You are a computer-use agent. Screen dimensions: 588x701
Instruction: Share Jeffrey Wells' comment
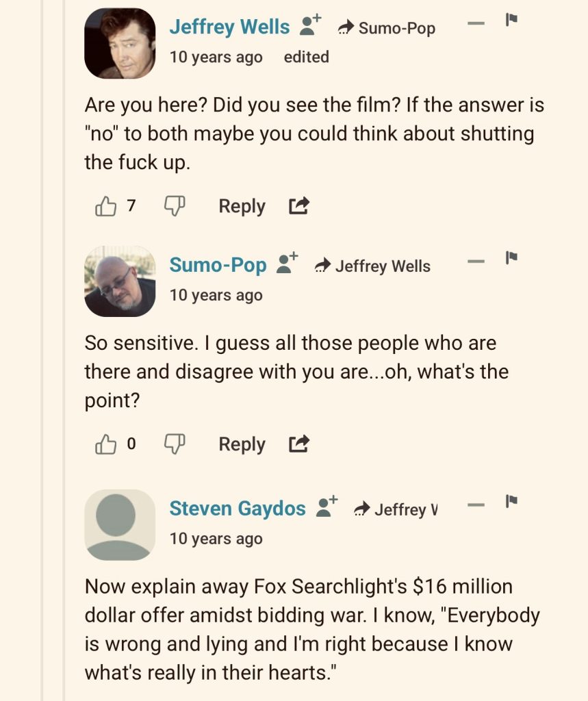[298, 206]
